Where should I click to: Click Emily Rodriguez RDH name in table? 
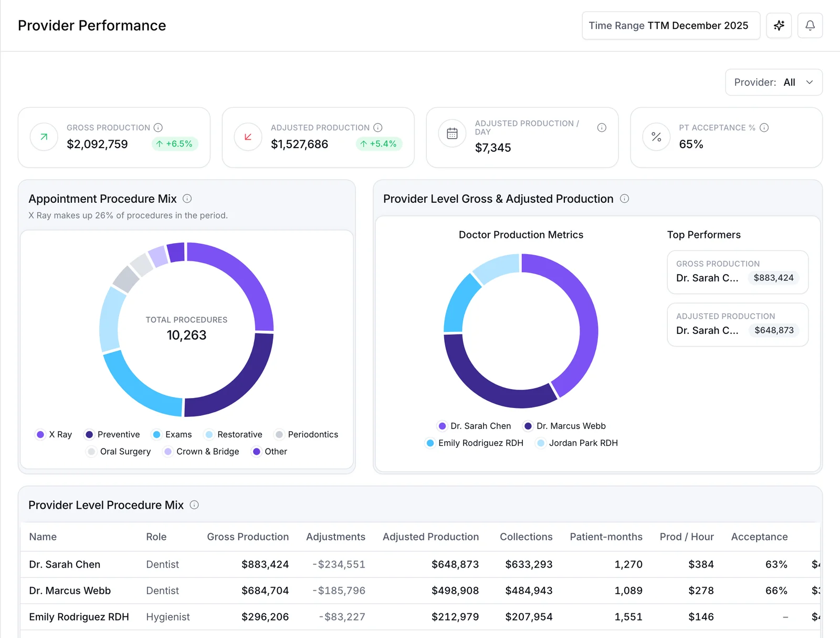(x=79, y=617)
